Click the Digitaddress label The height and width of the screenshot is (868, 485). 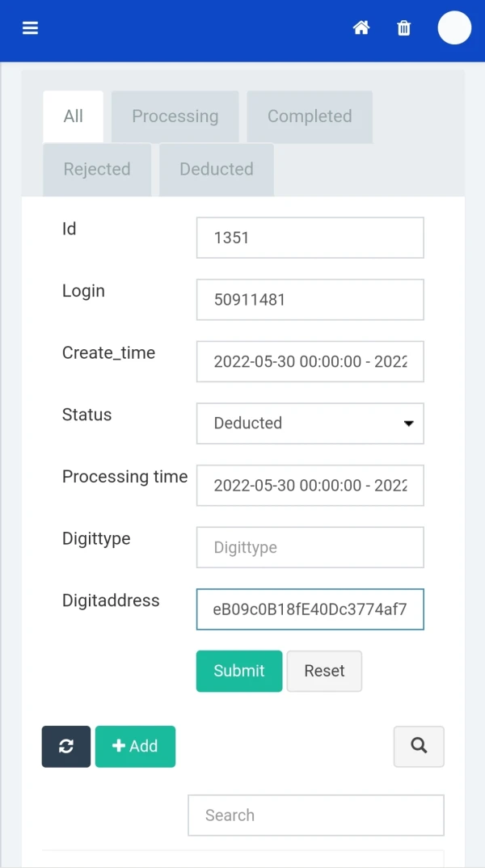[x=111, y=600]
